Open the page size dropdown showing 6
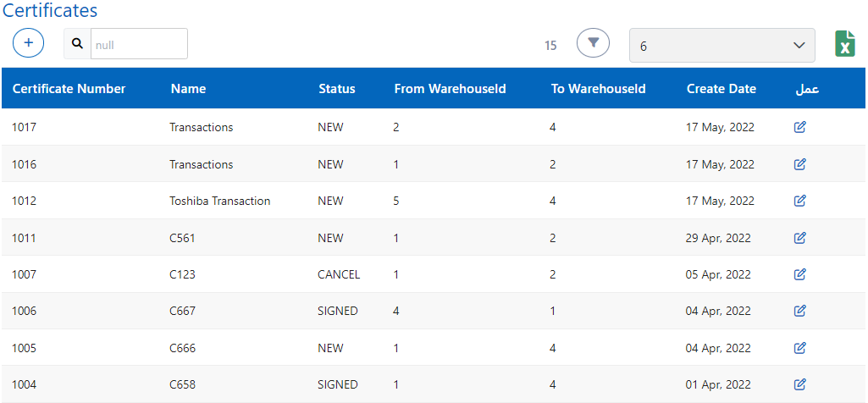 point(721,46)
